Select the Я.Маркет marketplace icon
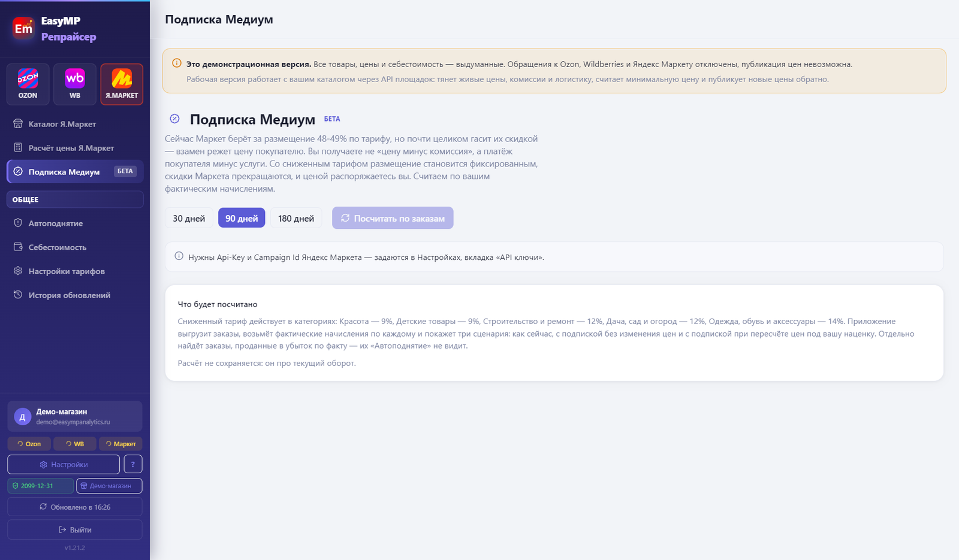The width and height of the screenshot is (959, 560). coord(122,84)
